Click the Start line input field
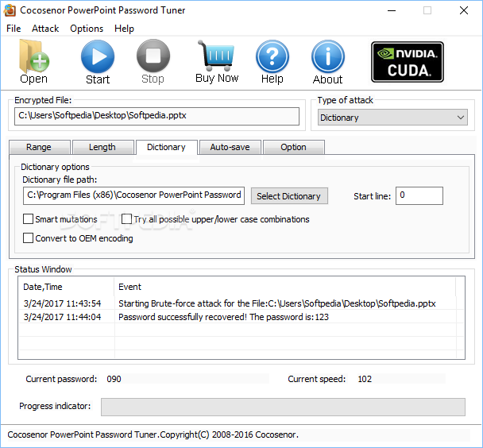Viewport: 483px width, 448px height. coord(419,195)
